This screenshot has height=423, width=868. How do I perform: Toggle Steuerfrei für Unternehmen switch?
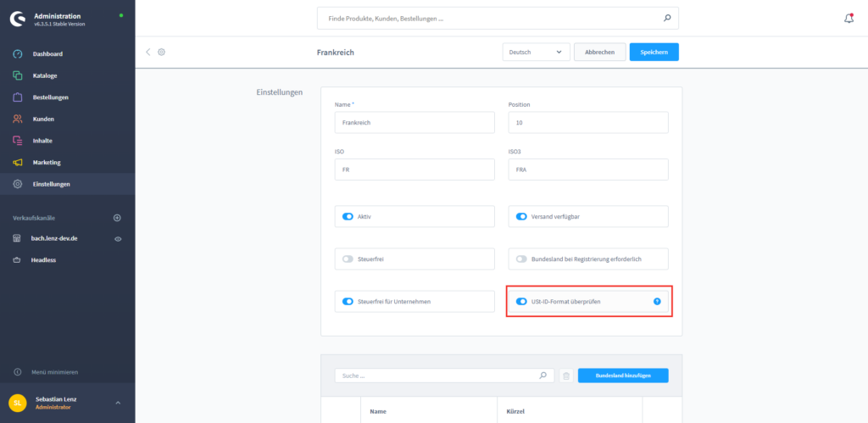pyautogui.click(x=348, y=301)
